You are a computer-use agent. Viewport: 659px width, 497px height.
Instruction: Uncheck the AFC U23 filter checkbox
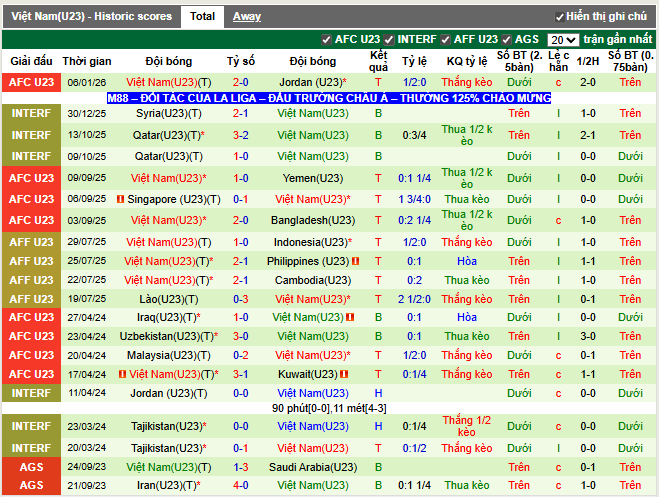[326, 40]
